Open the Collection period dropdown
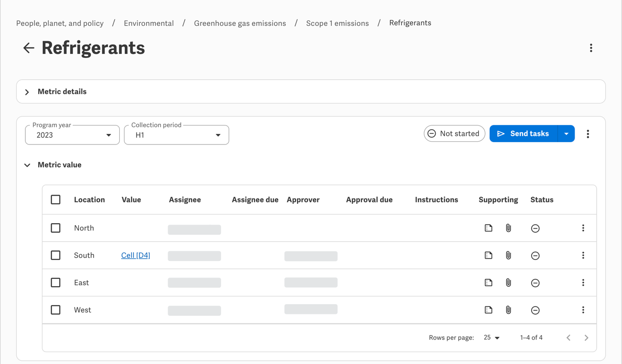 176,135
